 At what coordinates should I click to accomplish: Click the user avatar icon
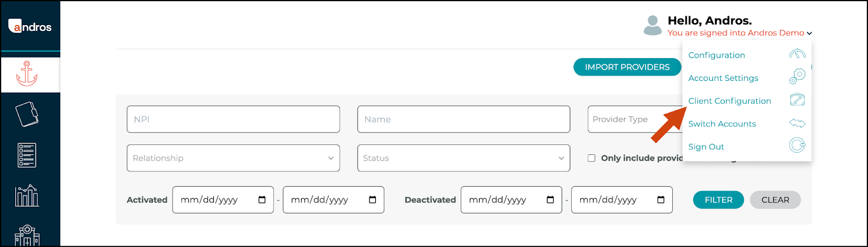coord(652,26)
